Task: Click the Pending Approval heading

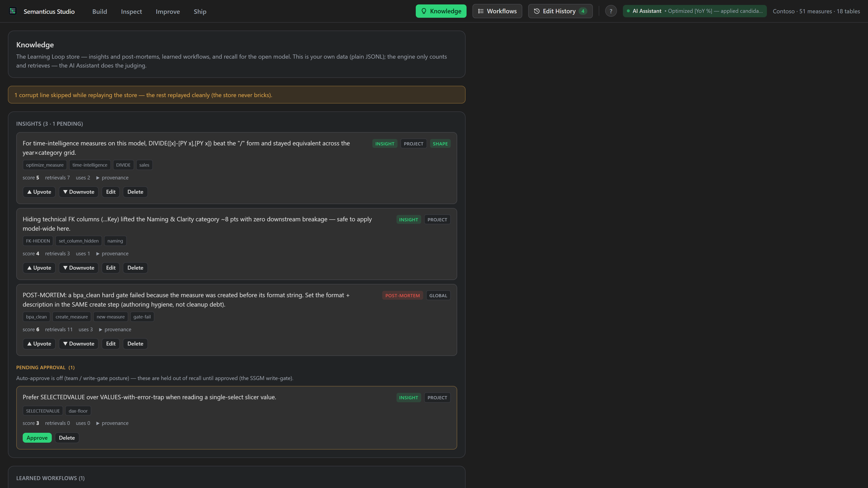Action: [x=45, y=367]
